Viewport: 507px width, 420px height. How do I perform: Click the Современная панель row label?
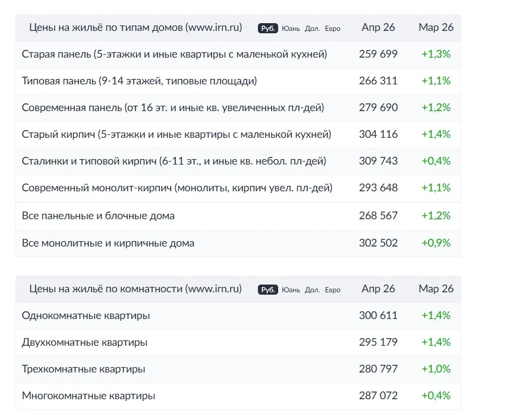pos(173,108)
